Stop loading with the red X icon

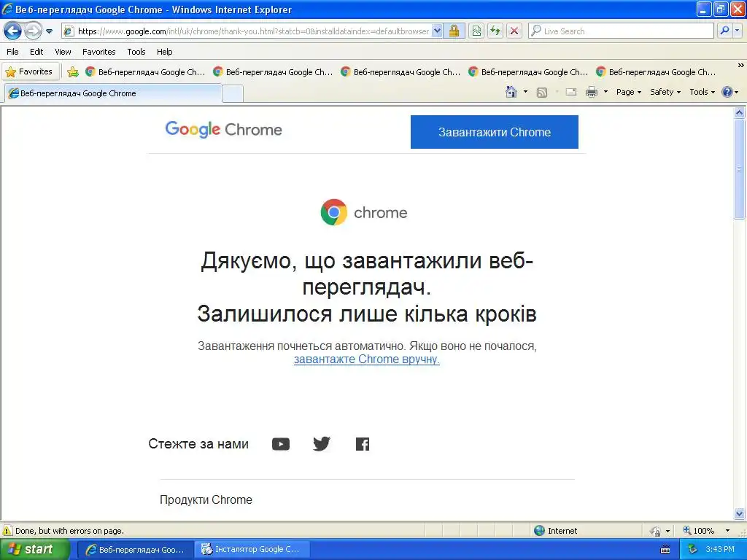click(x=514, y=31)
